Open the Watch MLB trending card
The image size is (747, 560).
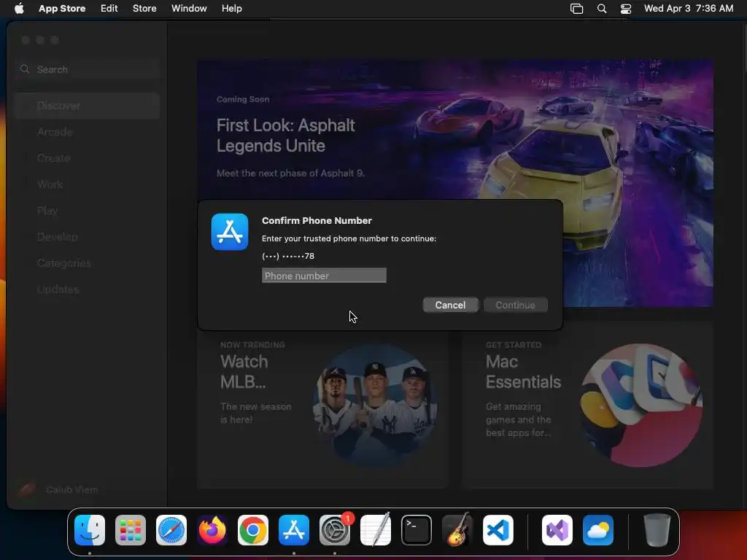click(x=323, y=405)
